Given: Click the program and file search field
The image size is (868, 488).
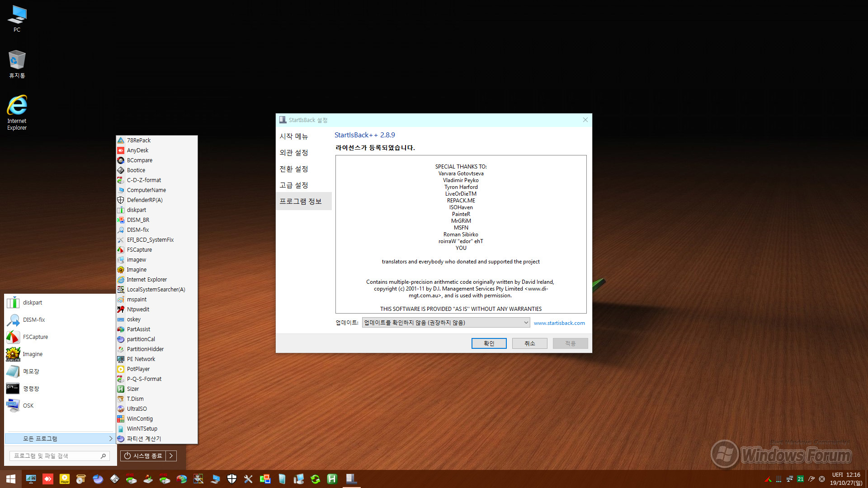Looking at the screenshot, I should coord(59,456).
